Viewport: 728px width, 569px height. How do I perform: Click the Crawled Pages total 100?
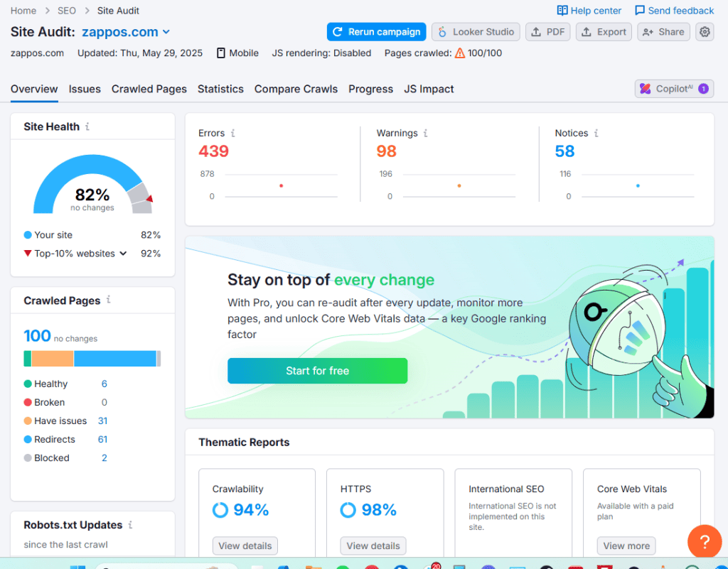click(37, 336)
